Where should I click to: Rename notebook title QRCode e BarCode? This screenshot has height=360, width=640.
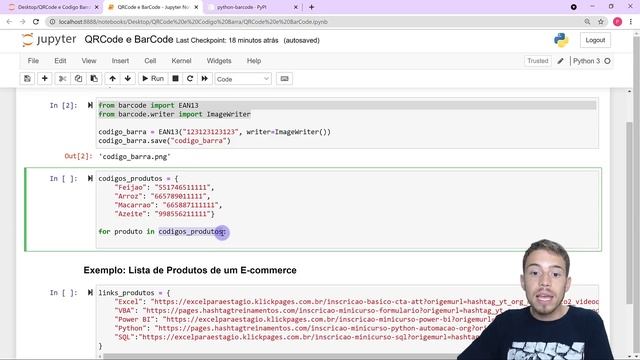coord(129,40)
